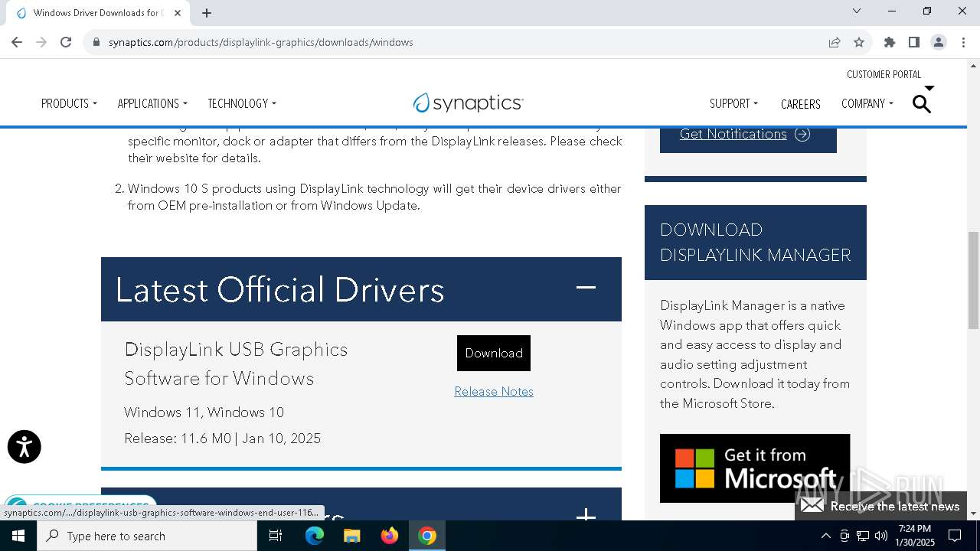Expand the COMPANY menu
The width and height of the screenshot is (980, 551).
[867, 103]
